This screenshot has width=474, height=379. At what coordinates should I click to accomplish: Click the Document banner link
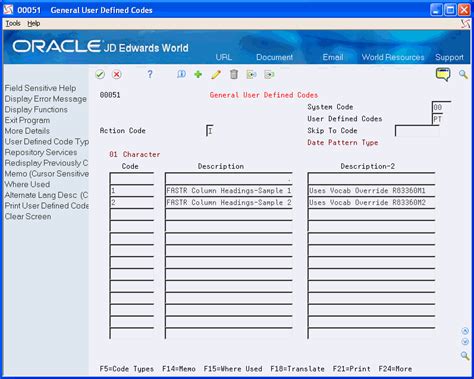pyautogui.click(x=274, y=57)
